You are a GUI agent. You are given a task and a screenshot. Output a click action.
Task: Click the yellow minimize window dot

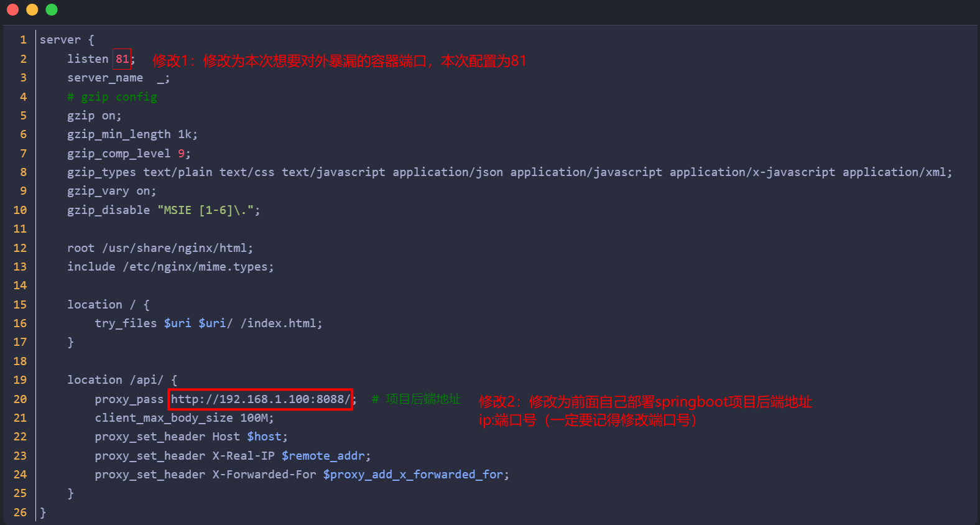click(32, 9)
